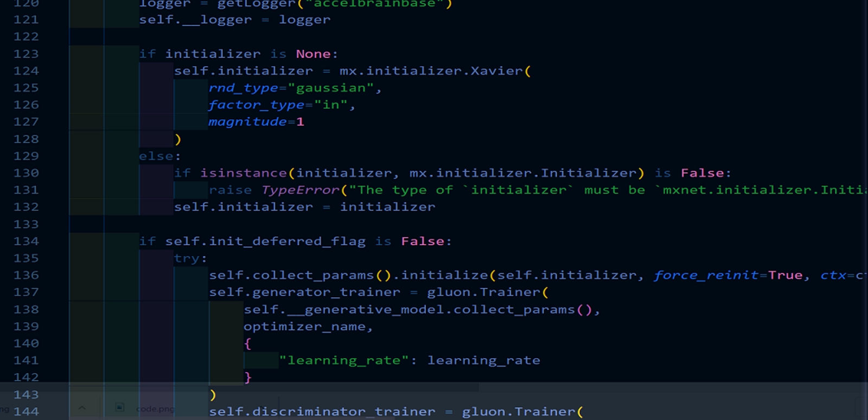Click the force_reinit argument on line 136
Image resolution: width=868 pixels, height=420 pixels.
click(x=706, y=275)
